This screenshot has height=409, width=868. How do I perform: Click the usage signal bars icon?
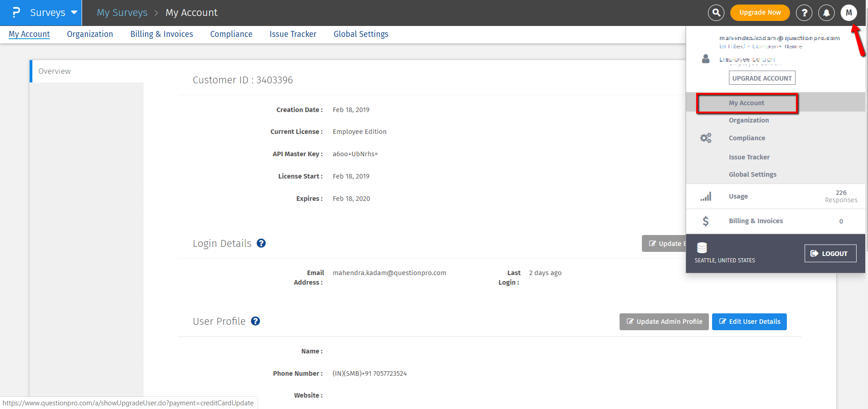coord(706,197)
